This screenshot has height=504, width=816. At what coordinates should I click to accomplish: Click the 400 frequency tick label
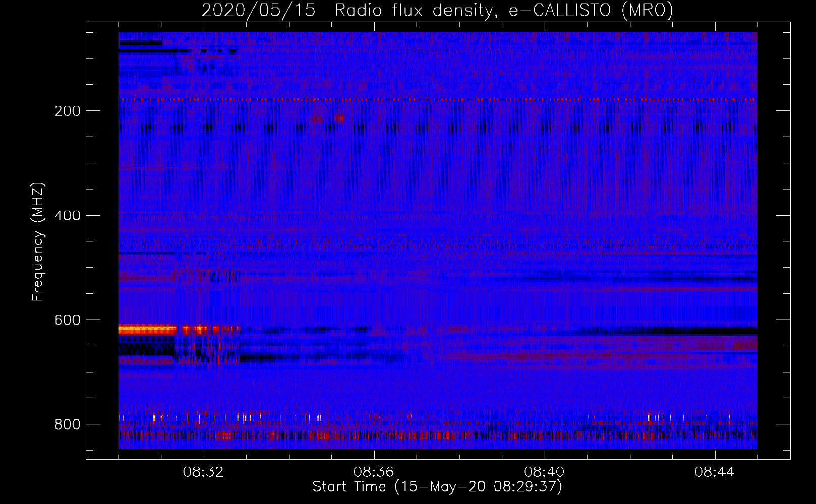point(68,216)
